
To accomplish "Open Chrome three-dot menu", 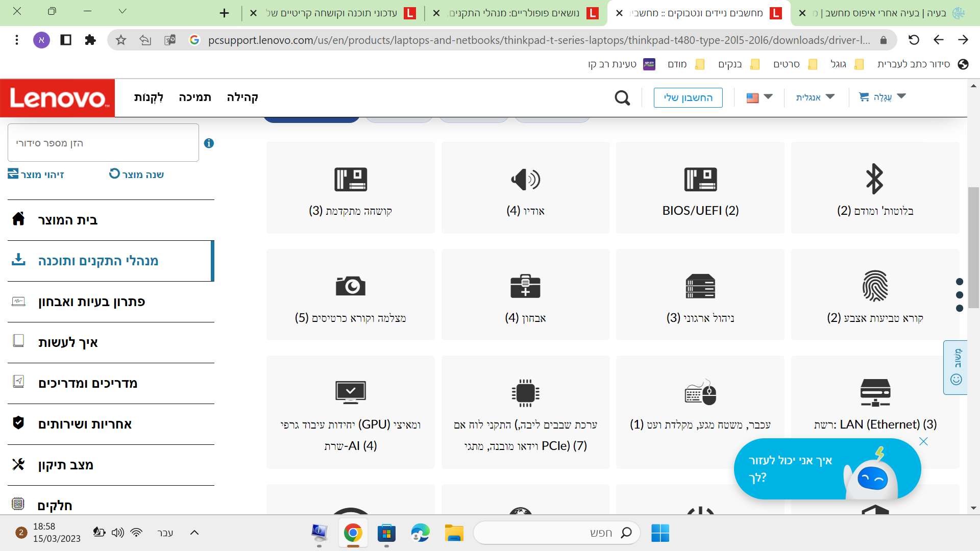I will click(17, 40).
